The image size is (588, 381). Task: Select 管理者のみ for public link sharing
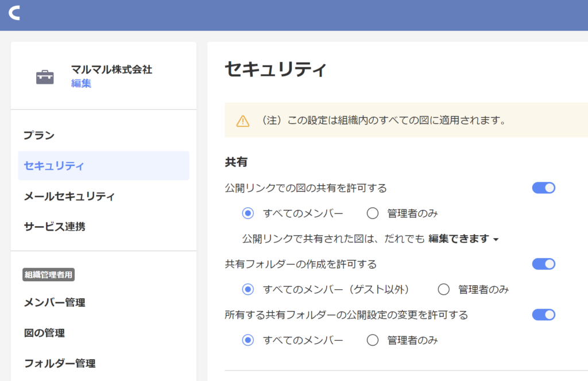(x=373, y=213)
